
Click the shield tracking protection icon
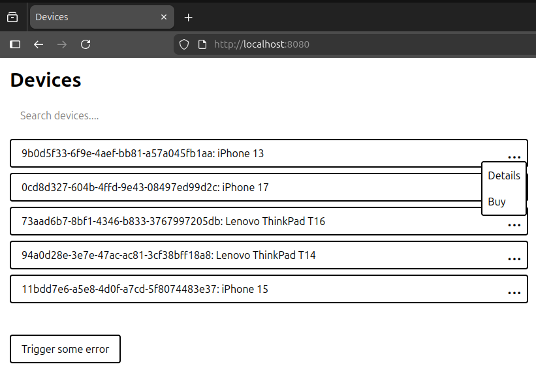183,44
